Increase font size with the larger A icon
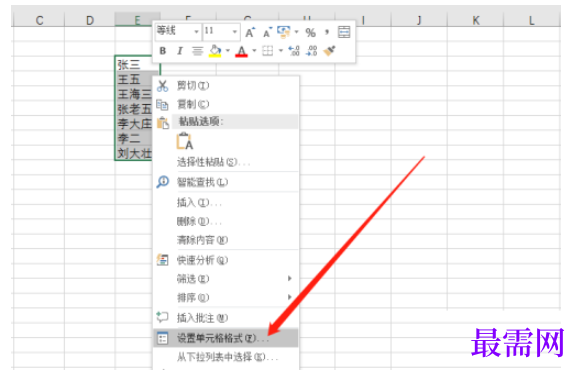583x374 pixels. (x=250, y=32)
